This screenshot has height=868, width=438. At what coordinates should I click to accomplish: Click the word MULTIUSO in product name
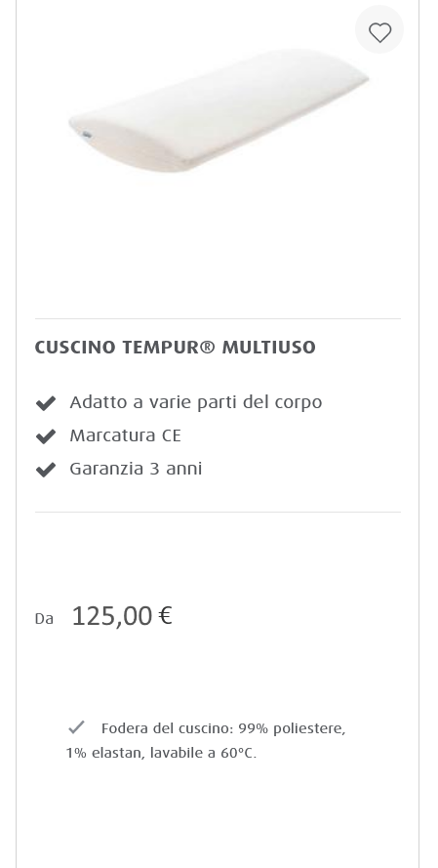tap(269, 347)
